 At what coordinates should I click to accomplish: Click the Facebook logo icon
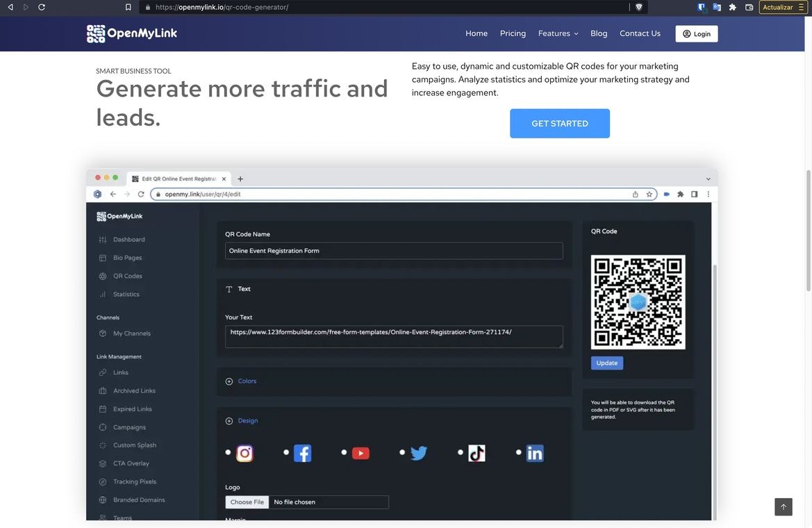click(x=302, y=454)
